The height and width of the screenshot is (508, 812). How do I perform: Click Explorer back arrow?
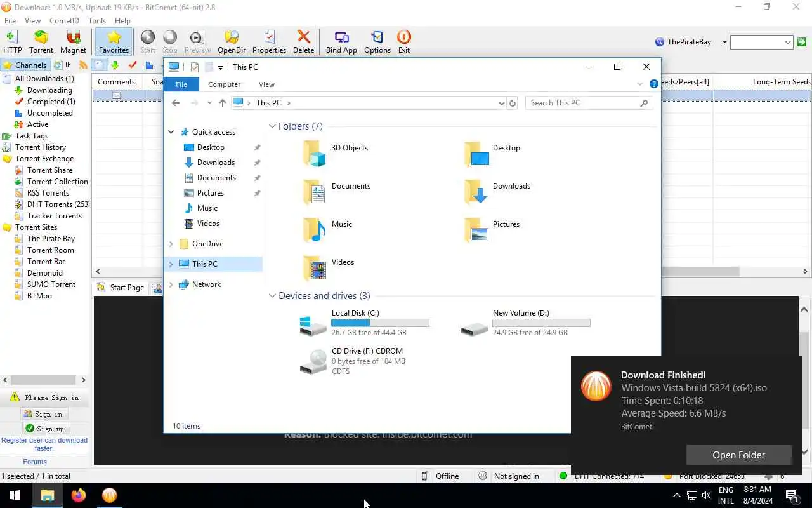(176, 103)
